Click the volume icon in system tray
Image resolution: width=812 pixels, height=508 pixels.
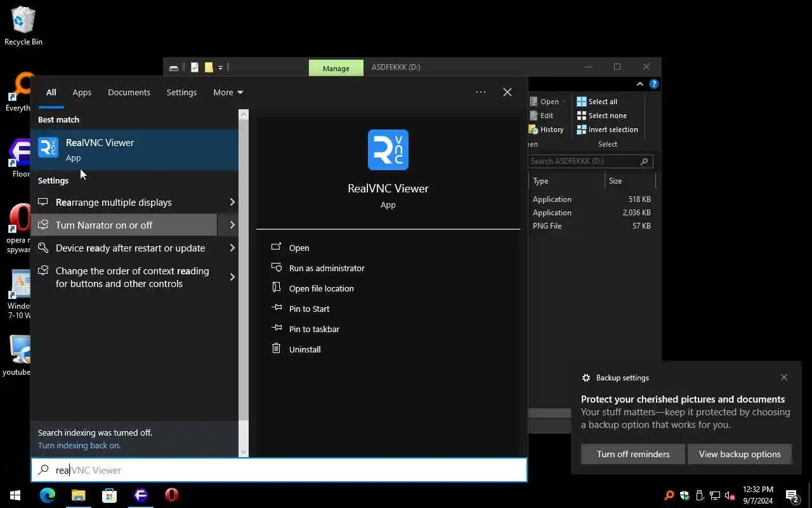click(x=730, y=495)
